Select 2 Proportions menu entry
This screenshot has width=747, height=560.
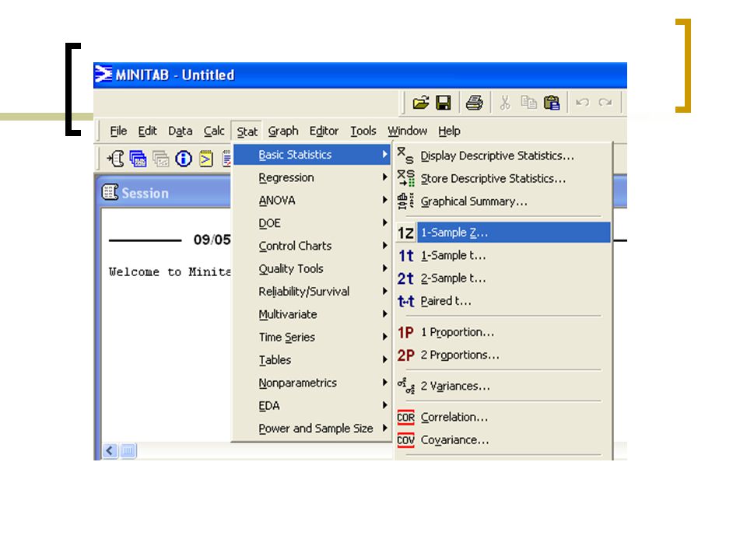click(503, 355)
